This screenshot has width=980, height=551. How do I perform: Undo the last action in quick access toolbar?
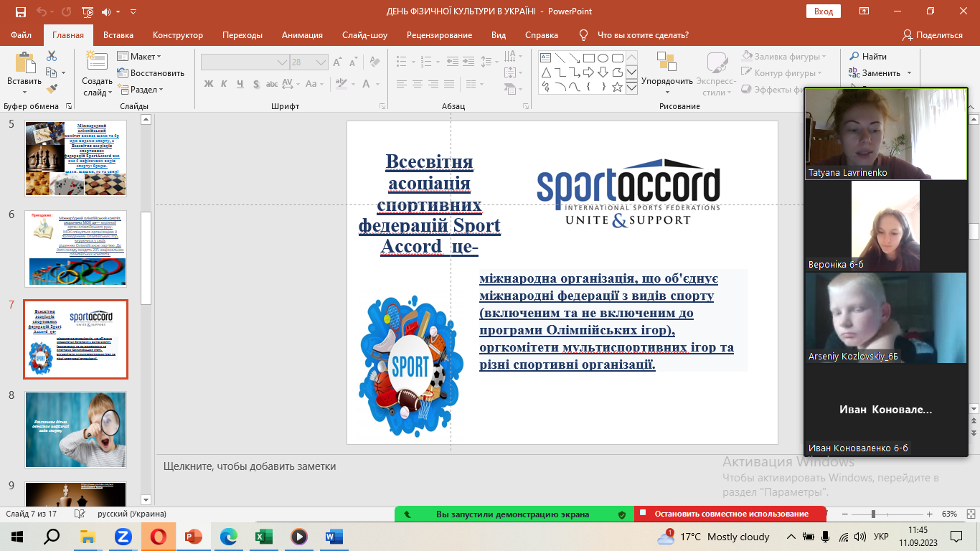tap(41, 11)
